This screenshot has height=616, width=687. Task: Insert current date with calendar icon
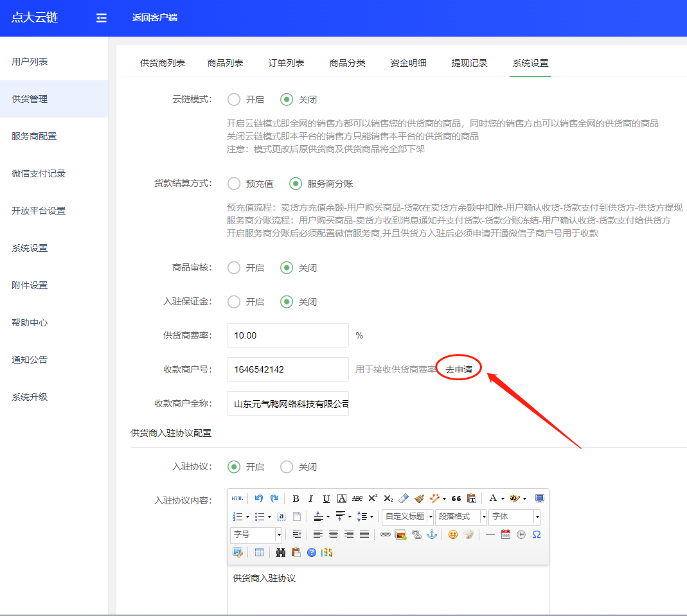pos(506,534)
